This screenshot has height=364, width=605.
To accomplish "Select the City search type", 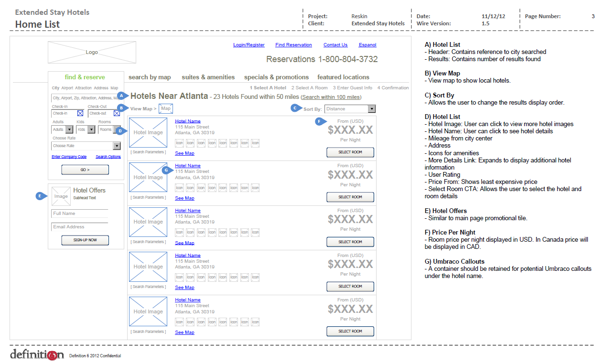I will [x=56, y=88].
